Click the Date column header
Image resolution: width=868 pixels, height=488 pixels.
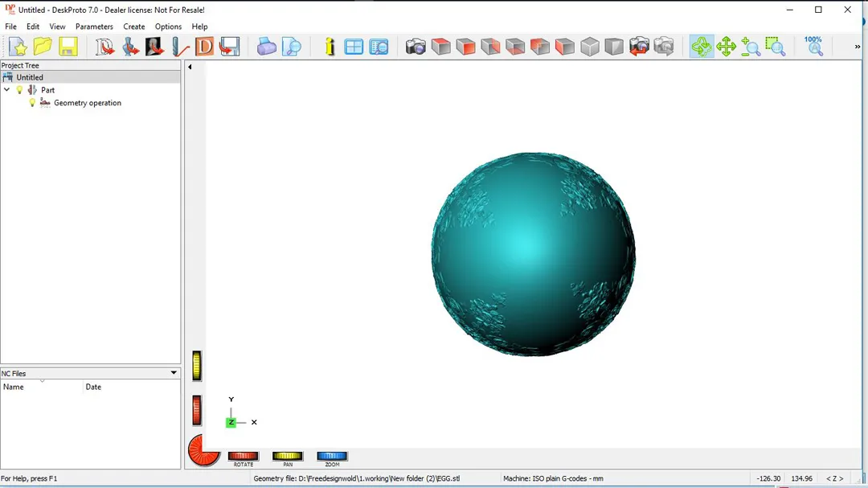coord(129,387)
